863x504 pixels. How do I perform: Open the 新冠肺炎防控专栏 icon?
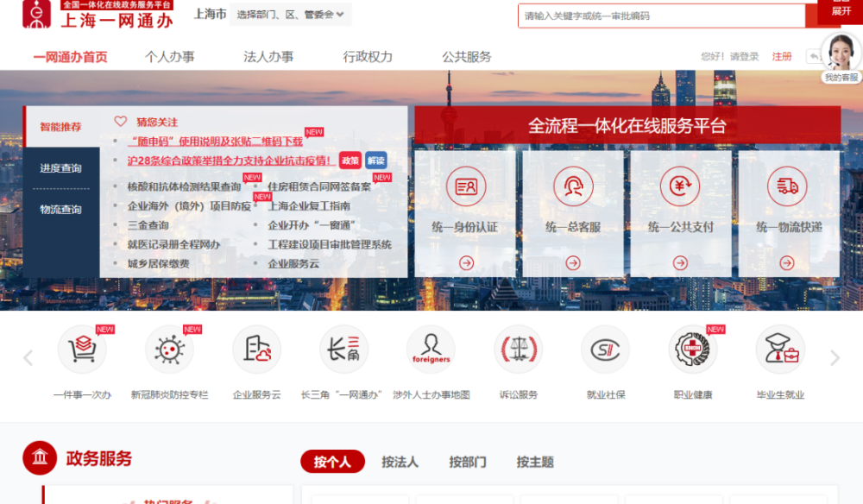[169, 349]
